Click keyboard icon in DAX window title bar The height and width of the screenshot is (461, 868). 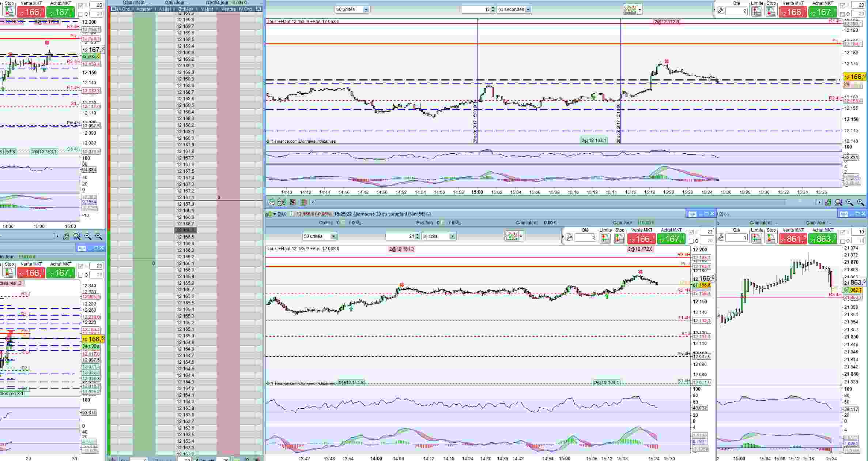[692, 214]
